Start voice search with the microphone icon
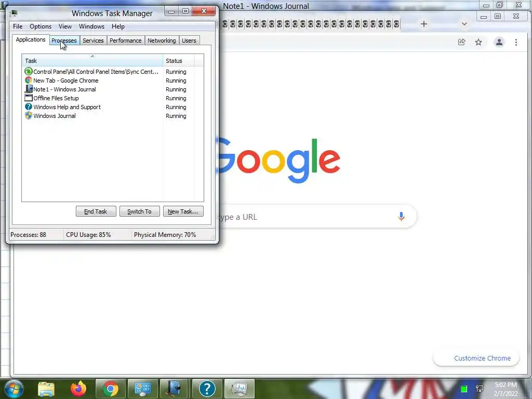Image resolution: width=532 pixels, height=399 pixels. 401,217
